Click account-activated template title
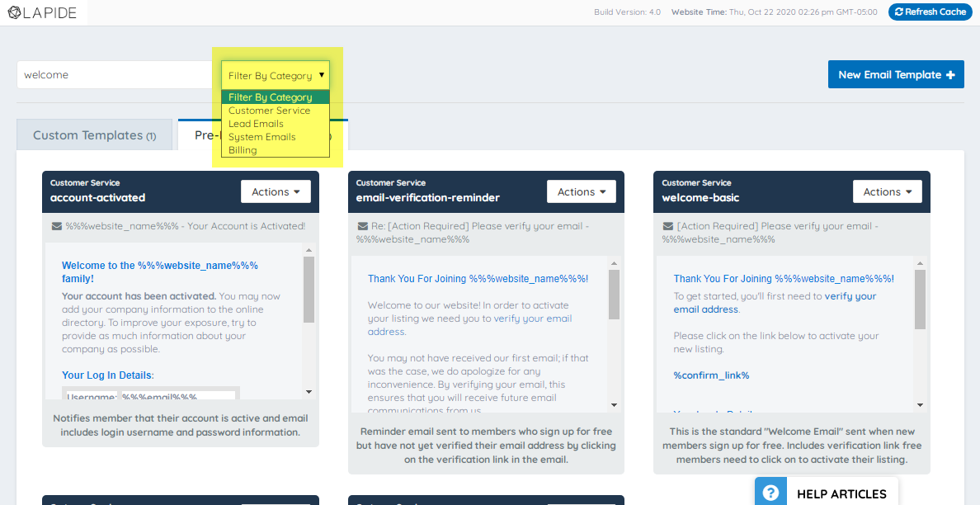 coord(97,197)
